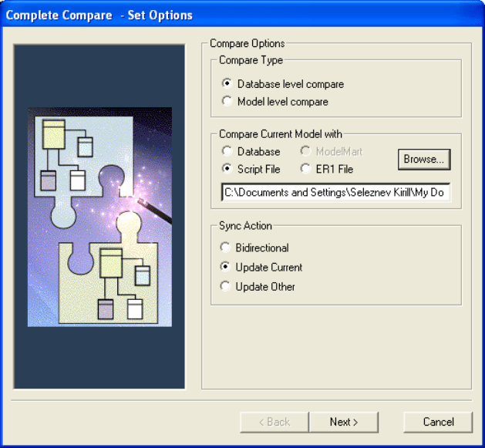
Task: Choose the ER1 File option
Action: click(x=306, y=168)
